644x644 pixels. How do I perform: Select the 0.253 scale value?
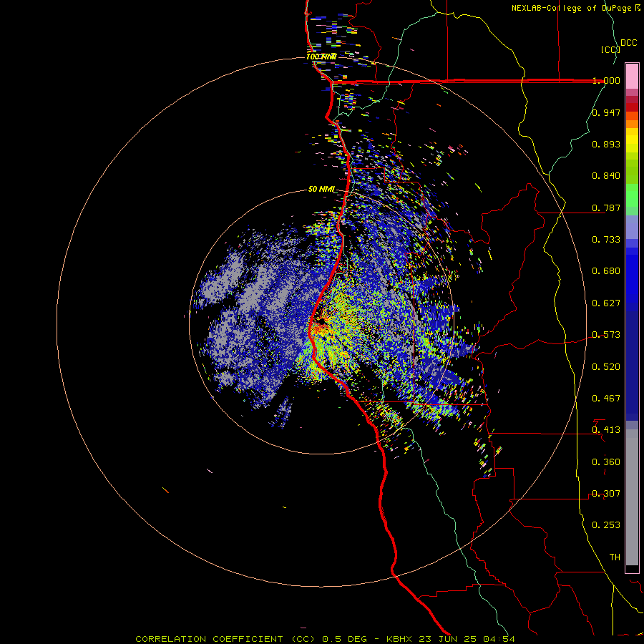606,525
